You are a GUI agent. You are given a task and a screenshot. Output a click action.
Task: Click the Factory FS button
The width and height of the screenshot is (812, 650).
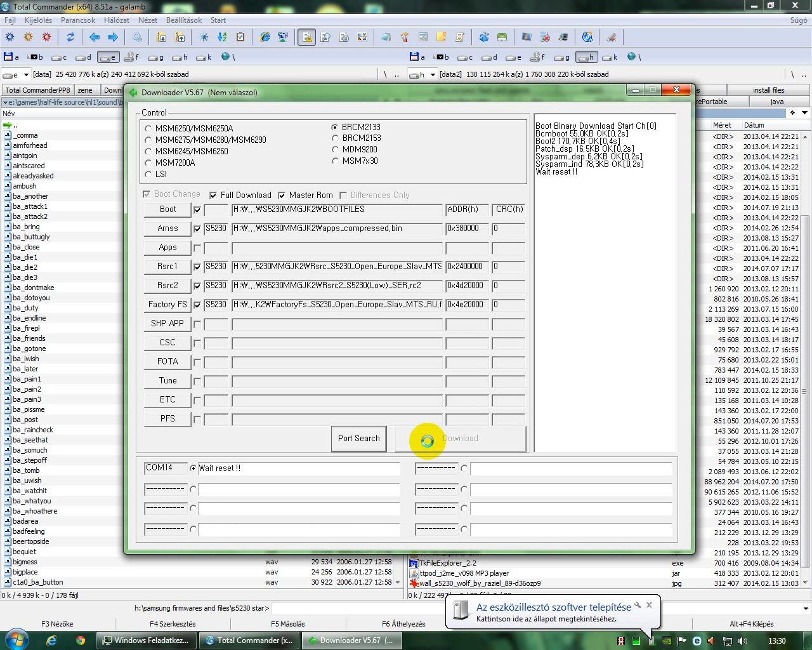point(167,305)
